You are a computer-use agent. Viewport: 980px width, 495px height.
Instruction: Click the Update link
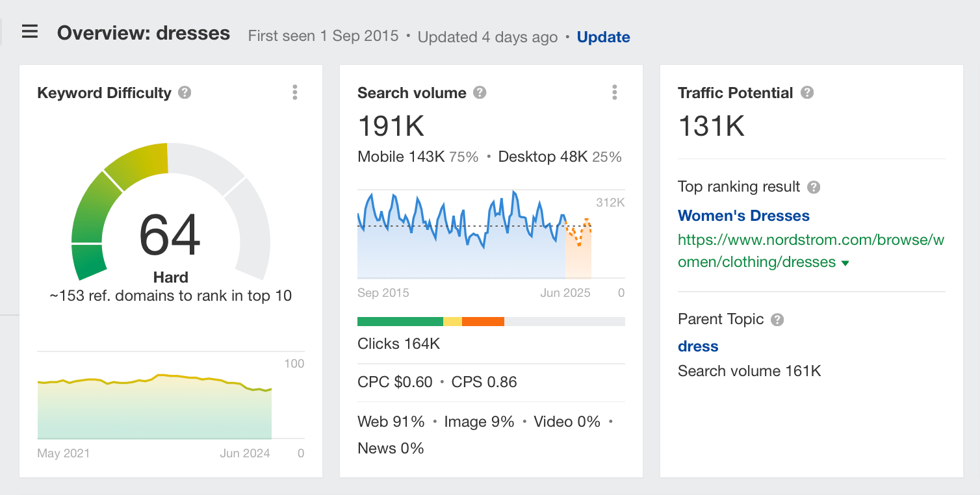[x=603, y=37]
